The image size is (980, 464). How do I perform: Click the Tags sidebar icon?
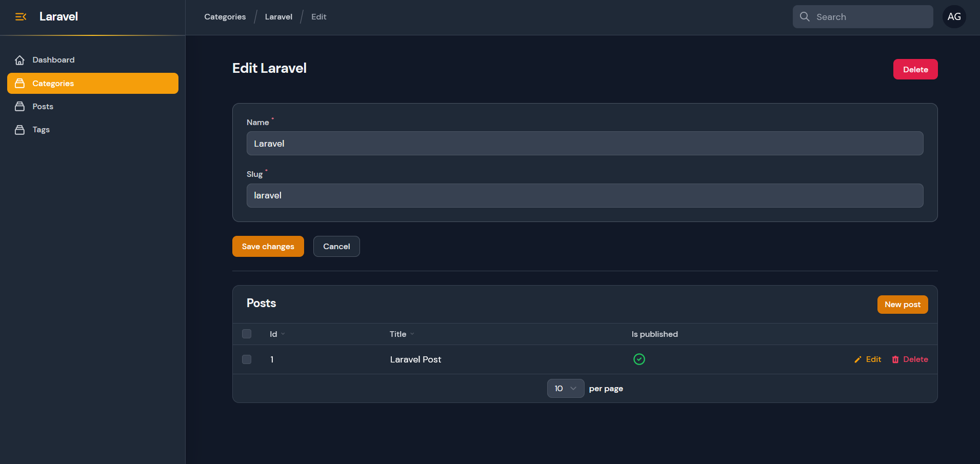point(19,130)
